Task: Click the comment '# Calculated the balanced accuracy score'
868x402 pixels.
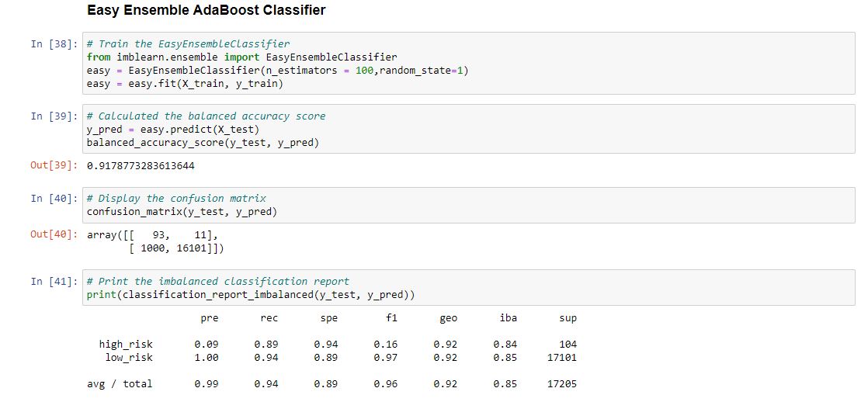Action: point(206,116)
